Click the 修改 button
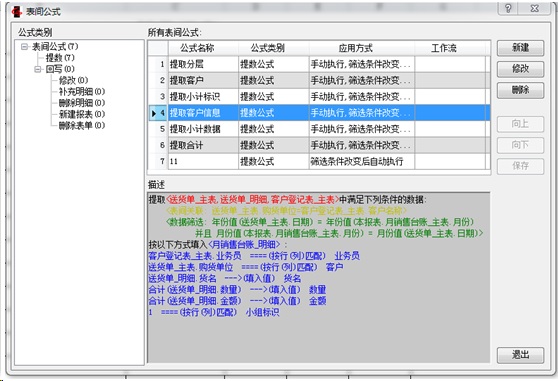This screenshot has height=381, width=558. coord(520,69)
